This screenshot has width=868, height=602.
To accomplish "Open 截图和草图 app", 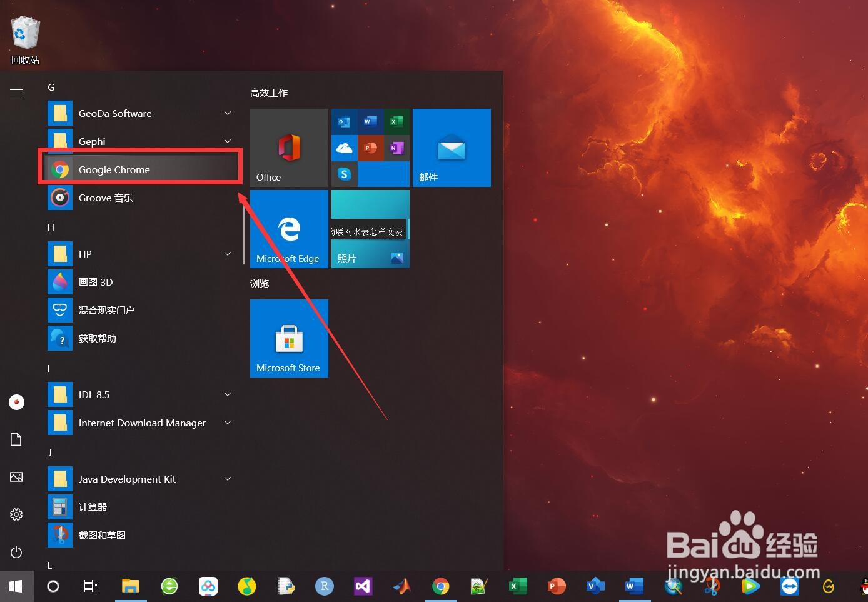I will 142,535.
